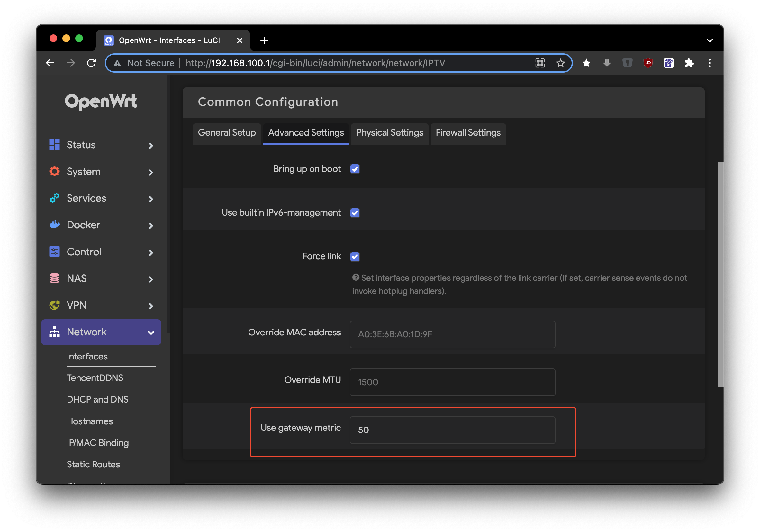Bookmark this page with the outline star
Viewport: 760px width, 532px height.
pos(560,63)
